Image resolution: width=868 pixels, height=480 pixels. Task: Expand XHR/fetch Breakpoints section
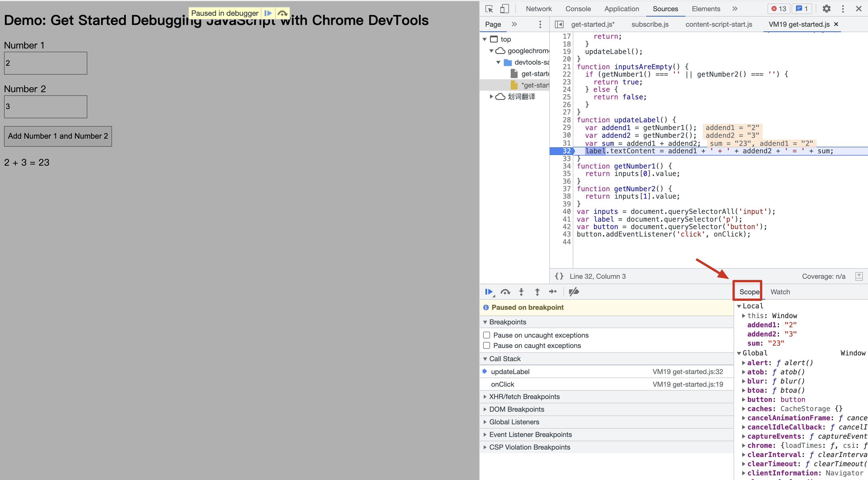(x=524, y=396)
